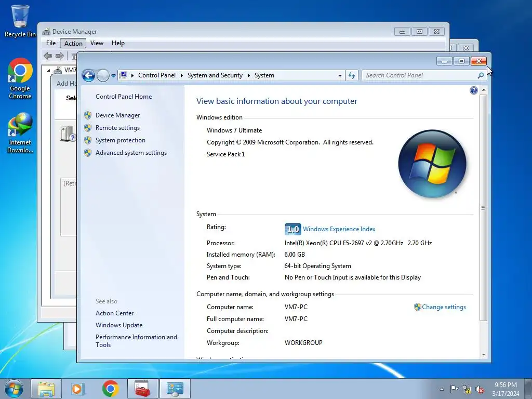Image resolution: width=532 pixels, height=399 pixels.
Task: Click System and Security breadcrumb
Action: pyautogui.click(x=215, y=75)
